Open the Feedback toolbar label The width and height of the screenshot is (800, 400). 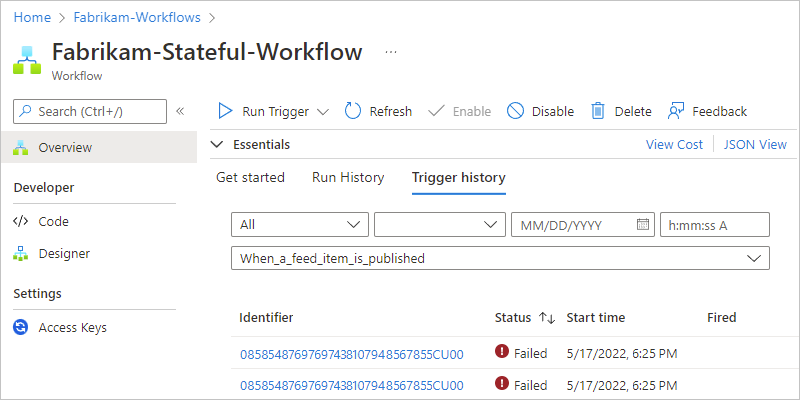(719, 111)
